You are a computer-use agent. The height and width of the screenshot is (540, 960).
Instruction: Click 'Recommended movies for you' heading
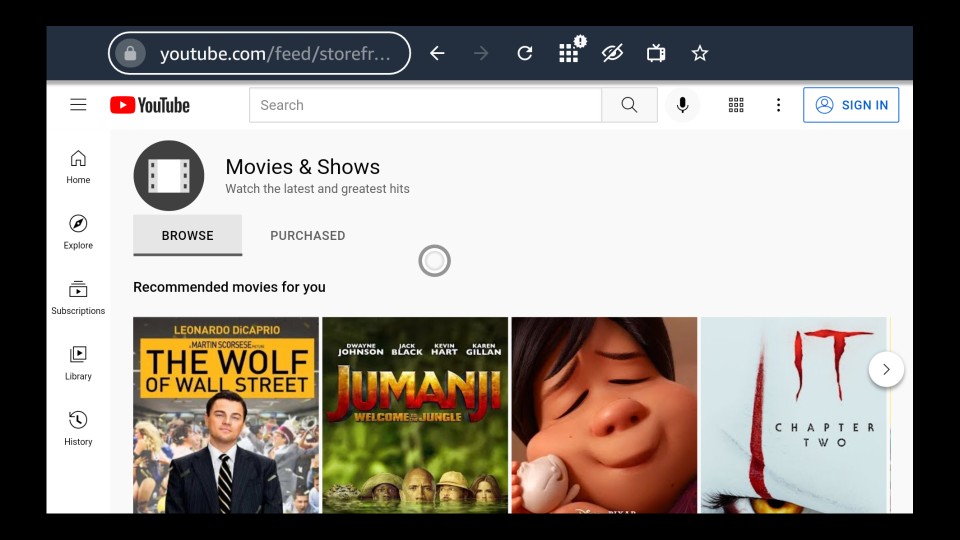(230, 287)
